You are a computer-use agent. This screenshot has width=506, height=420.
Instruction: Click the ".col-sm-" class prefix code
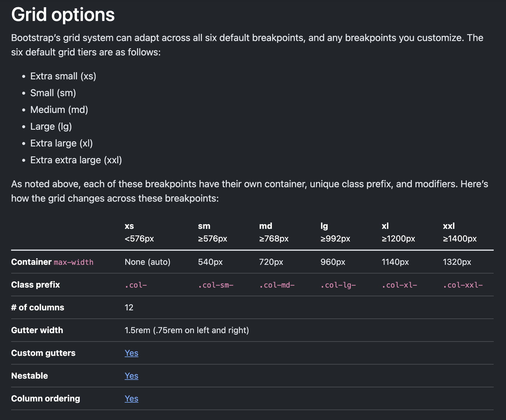click(216, 285)
